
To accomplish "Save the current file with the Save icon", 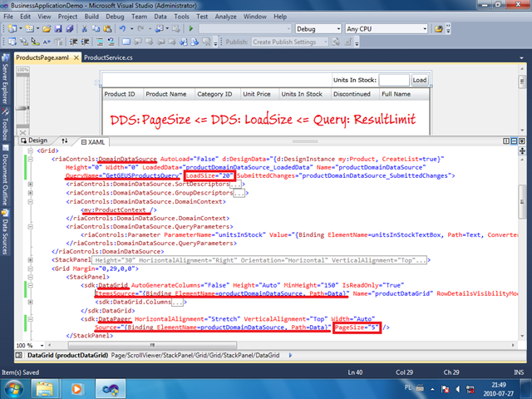I will coord(58,29).
